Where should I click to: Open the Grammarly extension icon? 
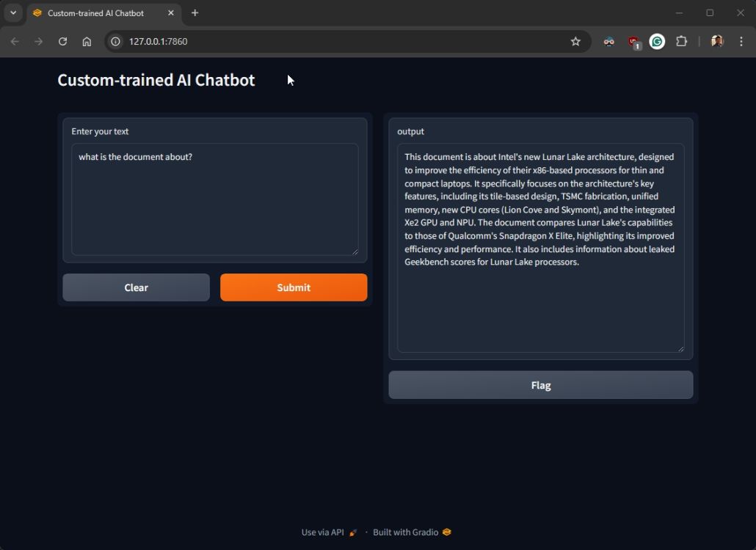(x=657, y=42)
